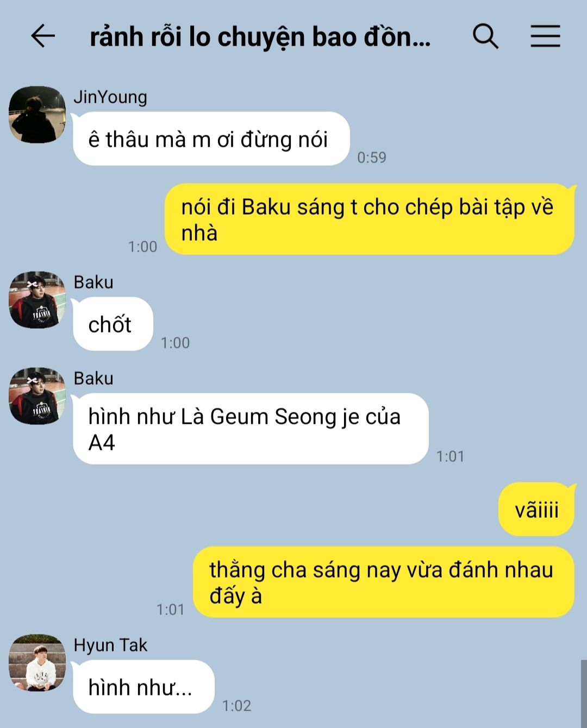The image size is (587, 728).
Task: Tap the yellow bubble about 'chép bài tập về nhà'
Action: tap(370, 219)
